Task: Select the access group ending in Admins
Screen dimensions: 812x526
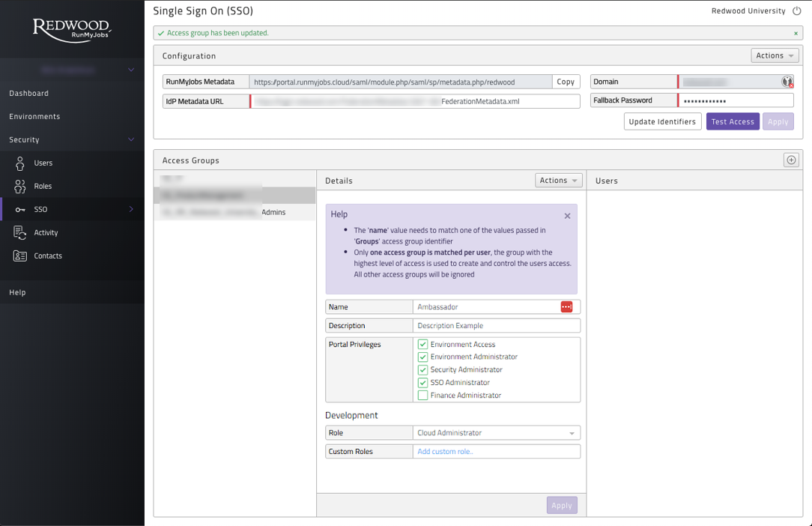Action: (x=234, y=212)
